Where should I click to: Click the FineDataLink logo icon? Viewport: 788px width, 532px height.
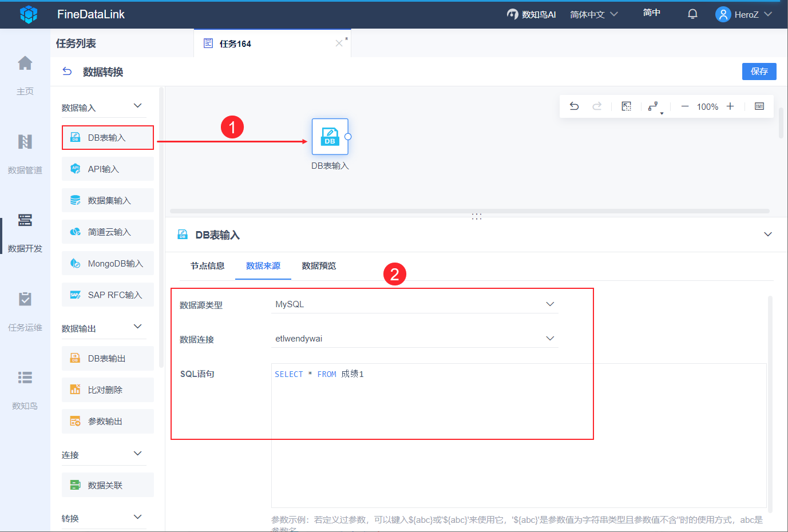29,14
